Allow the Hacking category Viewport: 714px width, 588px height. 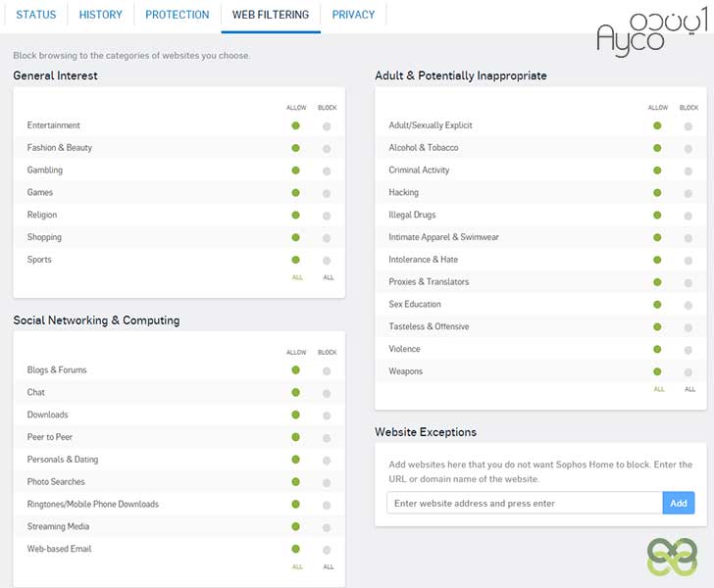[657, 192]
